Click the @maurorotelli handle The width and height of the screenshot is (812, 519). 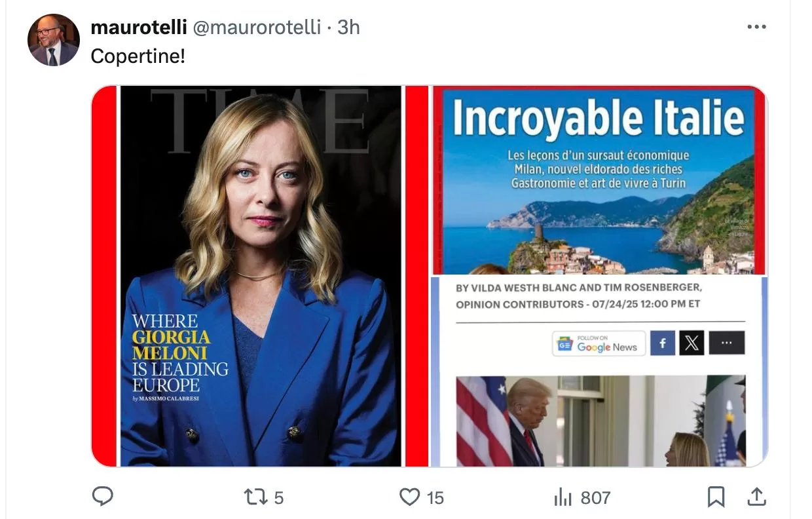[257, 28]
